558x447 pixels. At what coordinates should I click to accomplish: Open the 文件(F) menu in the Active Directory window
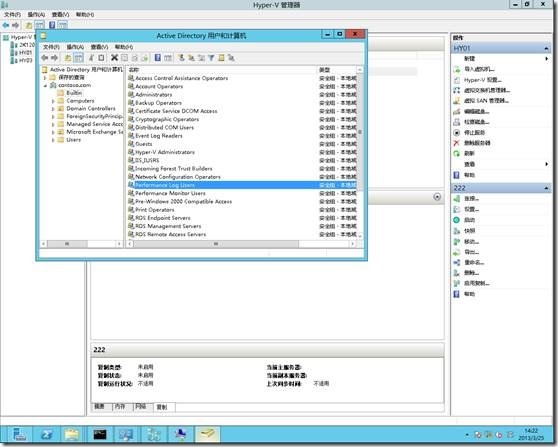pyautogui.click(x=51, y=47)
